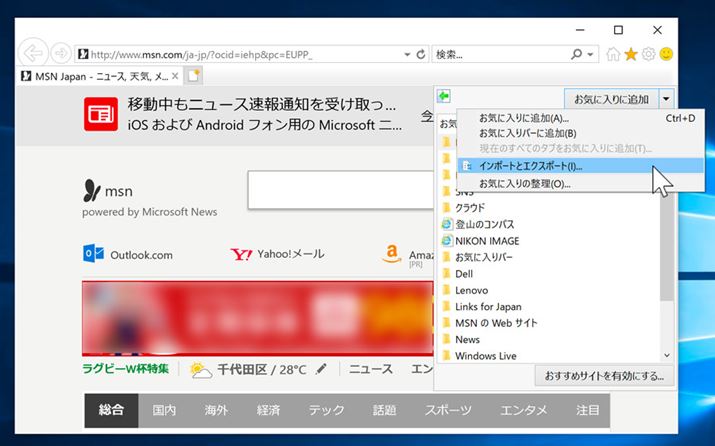Open the new tab button
Screen dimensions: 715x446
194,76
